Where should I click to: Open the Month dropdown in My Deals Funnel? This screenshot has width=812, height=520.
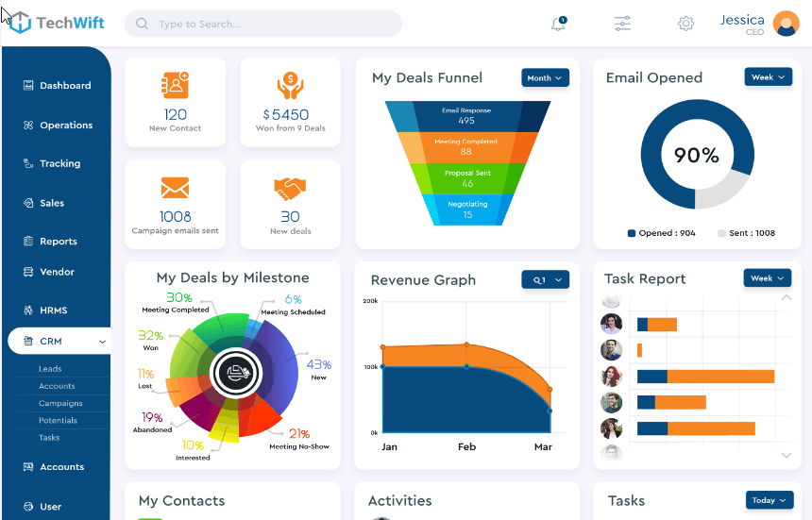(545, 78)
